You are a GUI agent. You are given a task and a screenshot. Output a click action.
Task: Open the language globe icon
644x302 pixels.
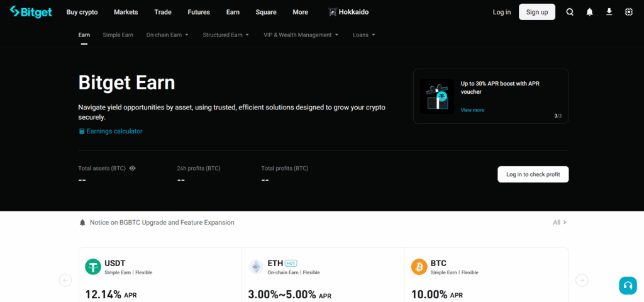click(629, 12)
